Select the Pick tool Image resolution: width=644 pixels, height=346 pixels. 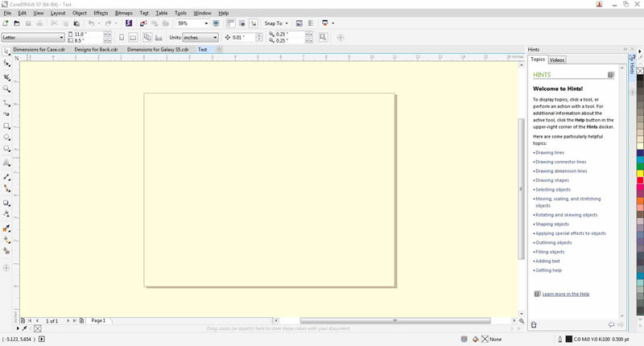click(x=6, y=51)
